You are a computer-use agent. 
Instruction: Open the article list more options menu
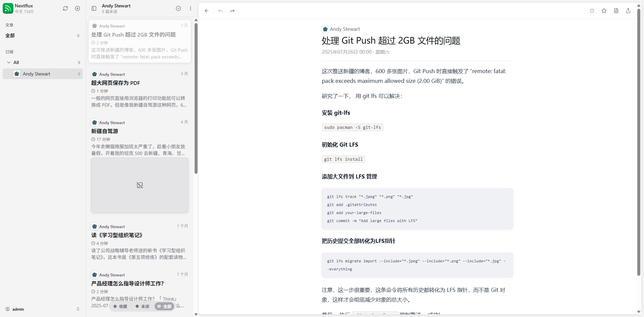pyautogui.click(x=191, y=8)
